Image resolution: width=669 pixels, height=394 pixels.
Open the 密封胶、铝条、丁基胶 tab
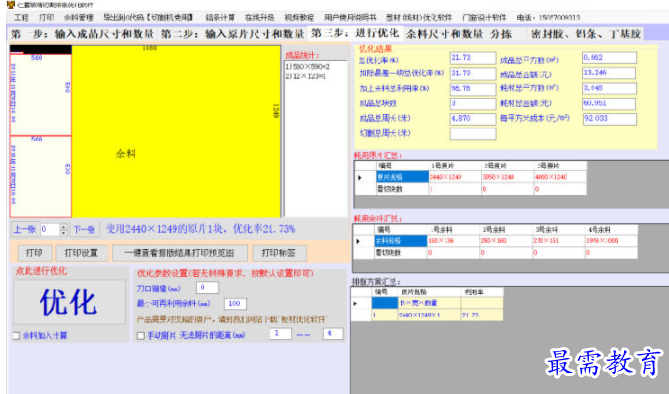[586, 34]
